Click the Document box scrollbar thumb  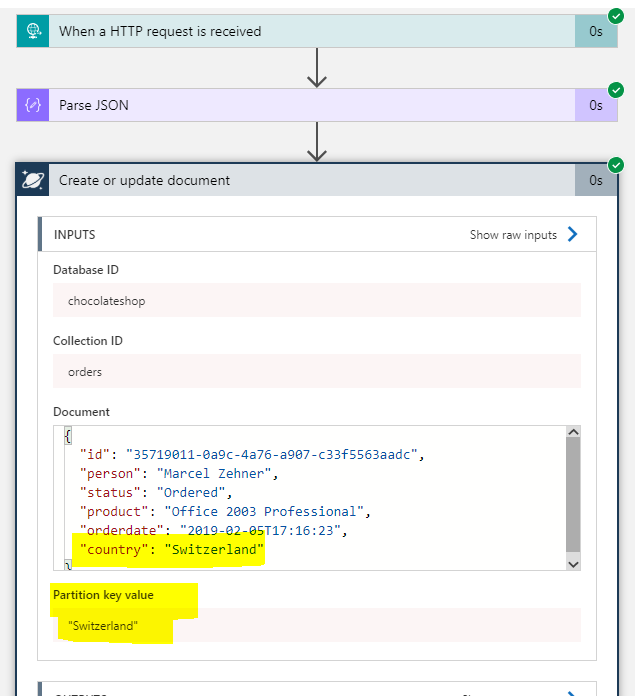pyautogui.click(x=573, y=495)
